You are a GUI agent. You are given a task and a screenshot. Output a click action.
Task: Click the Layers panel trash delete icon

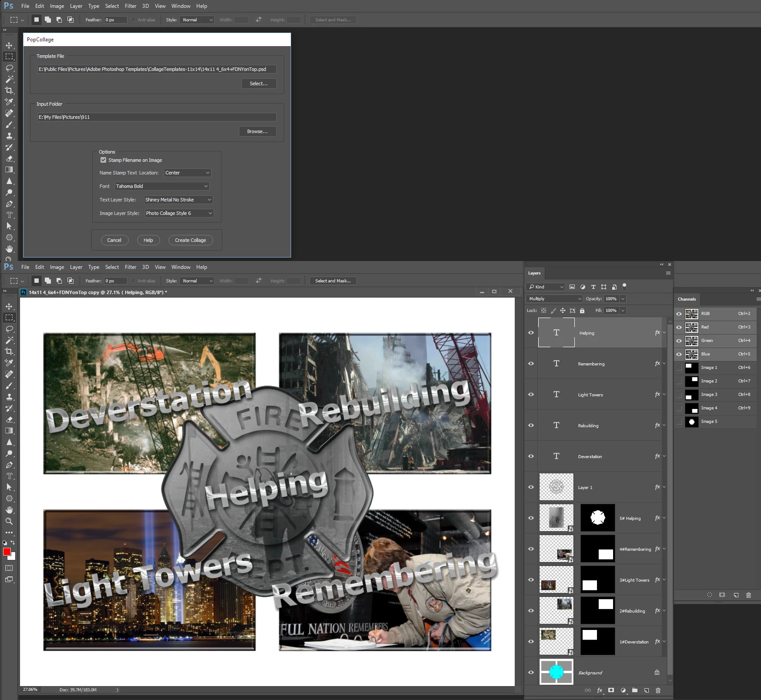pos(658,690)
